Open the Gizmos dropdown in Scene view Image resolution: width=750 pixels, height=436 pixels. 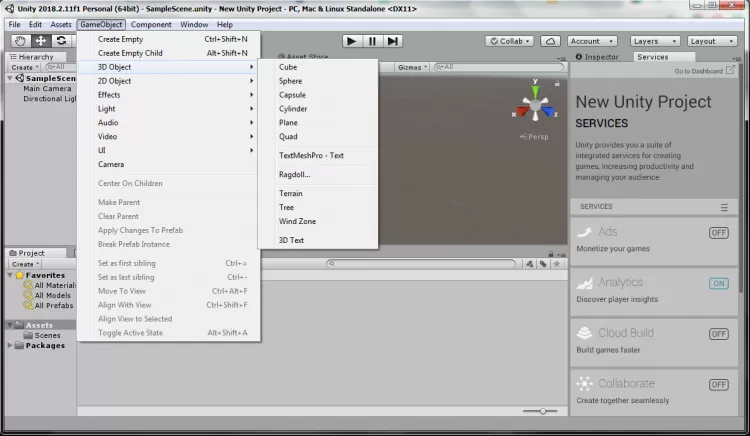pyautogui.click(x=412, y=67)
